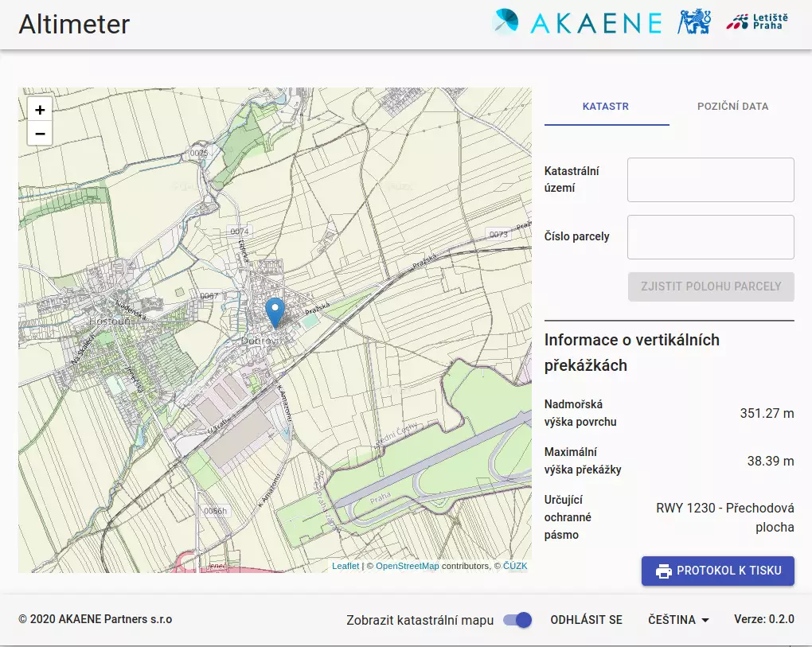Click the lion crest logo

click(x=693, y=22)
